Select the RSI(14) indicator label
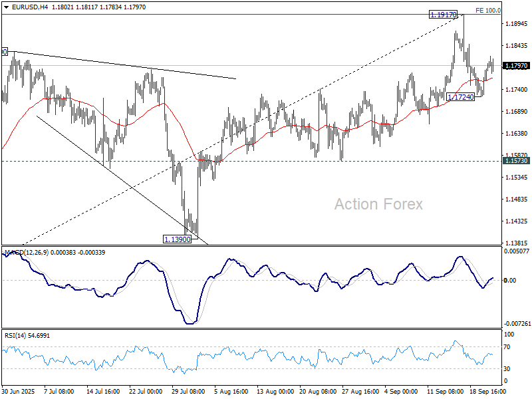 (17, 335)
